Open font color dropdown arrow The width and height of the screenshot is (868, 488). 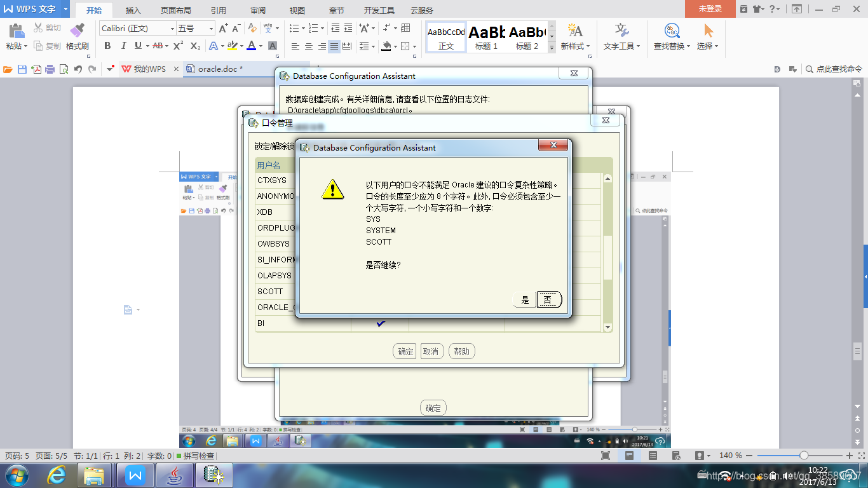pos(261,46)
